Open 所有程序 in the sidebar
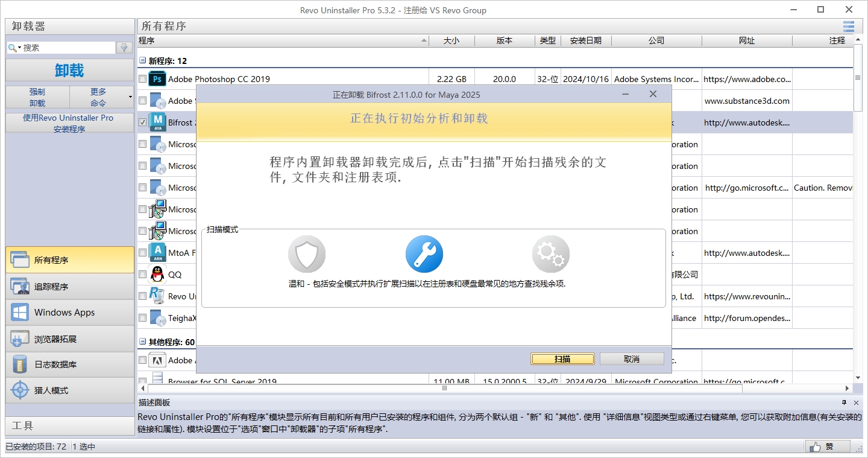 point(70,260)
